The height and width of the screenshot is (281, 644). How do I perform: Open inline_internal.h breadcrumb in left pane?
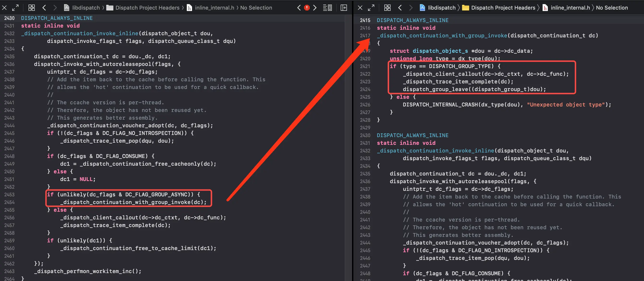tap(215, 8)
